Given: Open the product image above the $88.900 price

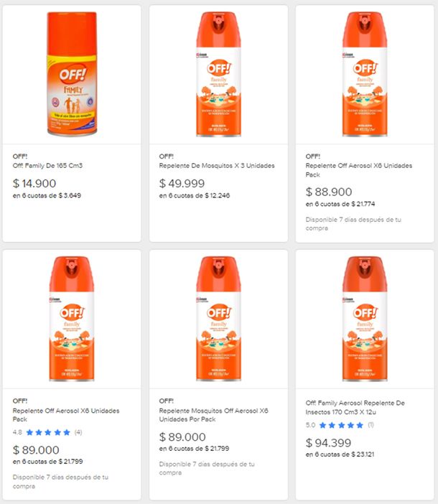Looking at the screenshot, I should 365,73.
